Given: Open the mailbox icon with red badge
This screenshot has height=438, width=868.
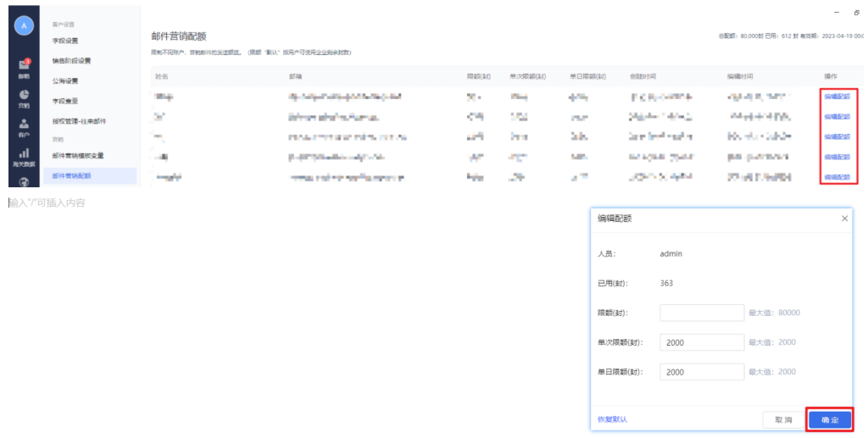Looking at the screenshot, I should click(x=24, y=67).
